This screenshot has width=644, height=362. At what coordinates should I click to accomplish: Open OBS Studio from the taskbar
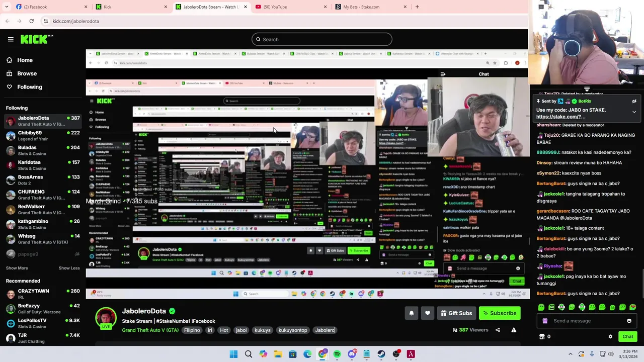click(x=396, y=354)
